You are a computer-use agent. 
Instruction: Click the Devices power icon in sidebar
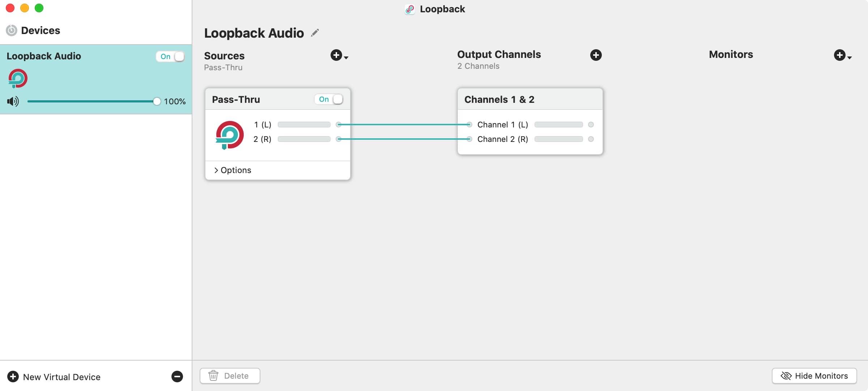(12, 30)
